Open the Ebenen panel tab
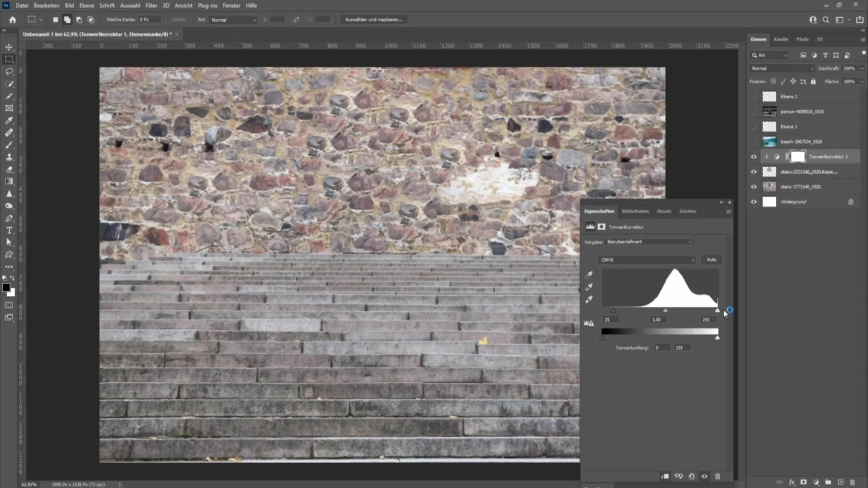The image size is (868, 488). (x=759, y=39)
